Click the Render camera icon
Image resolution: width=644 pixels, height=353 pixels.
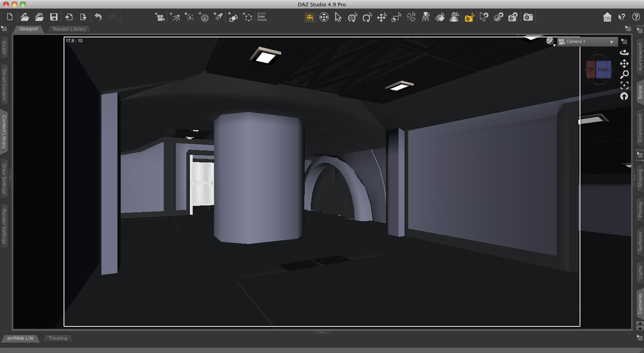pos(528,17)
